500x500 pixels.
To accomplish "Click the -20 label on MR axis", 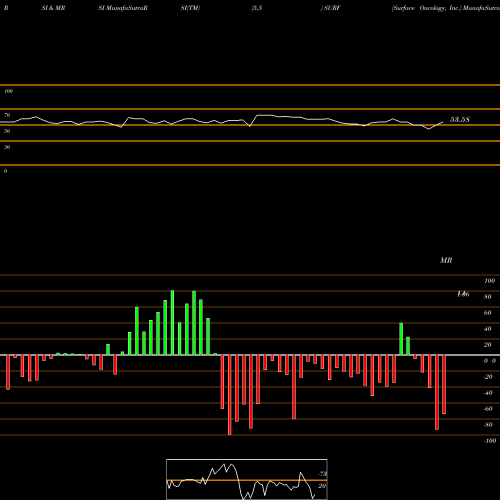I will (488, 377).
